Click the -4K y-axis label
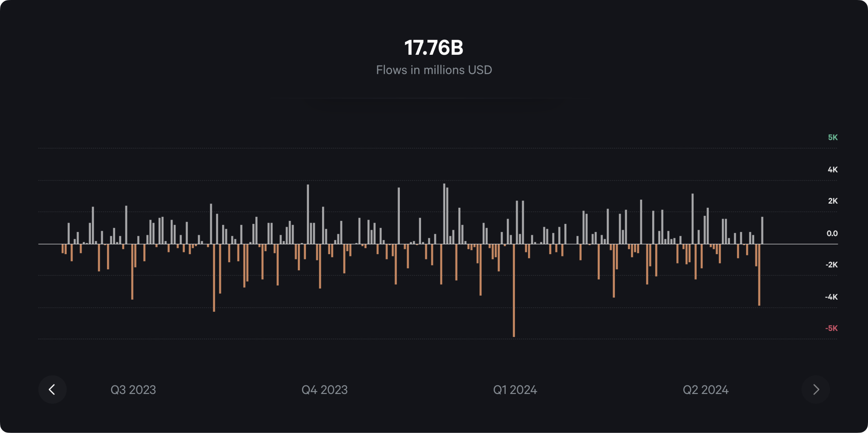This screenshot has width=868, height=433. 831,297
